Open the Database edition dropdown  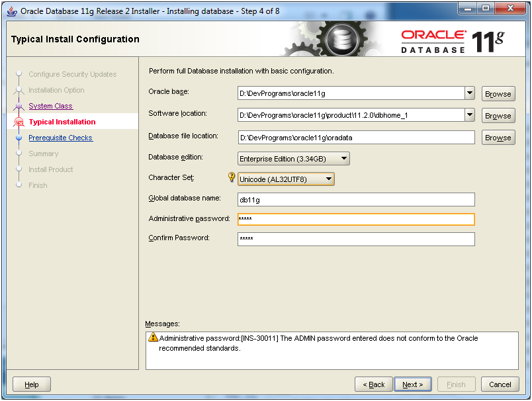(294, 159)
